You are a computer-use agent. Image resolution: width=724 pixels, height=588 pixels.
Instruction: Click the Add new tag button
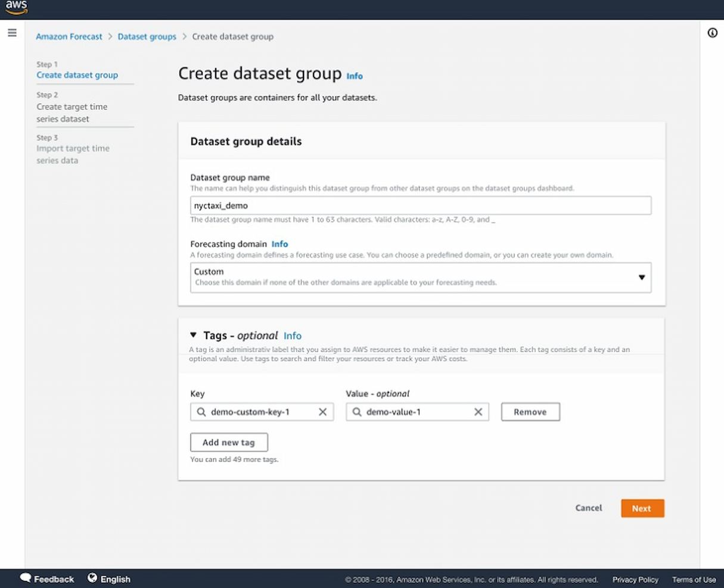point(229,442)
